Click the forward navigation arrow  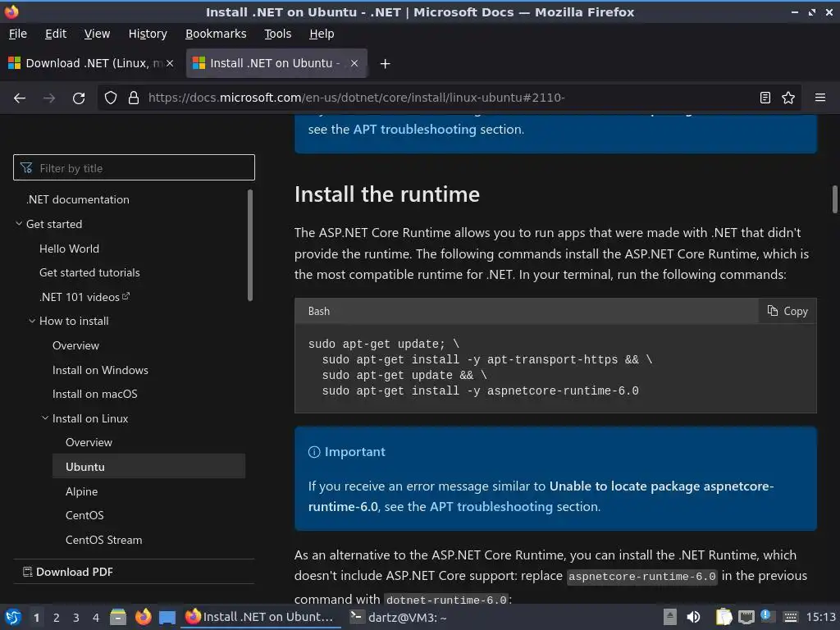pyautogui.click(x=49, y=98)
